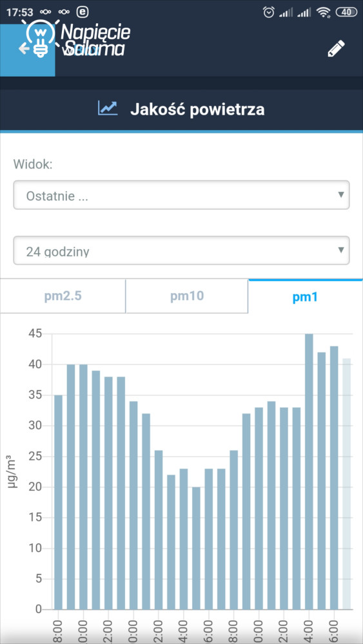This screenshot has height=644, width=363.
Task: Switch to the pm2.5 tab
Action: (x=63, y=296)
